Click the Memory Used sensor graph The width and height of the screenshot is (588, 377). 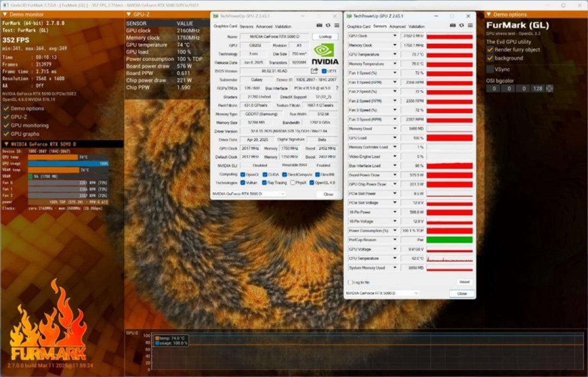tap(450, 128)
